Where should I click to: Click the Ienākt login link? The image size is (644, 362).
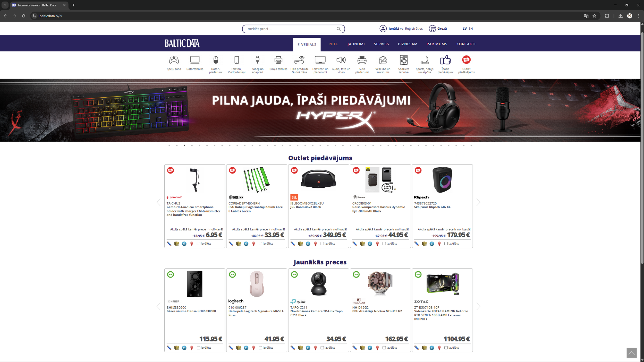(x=394, y=29)
